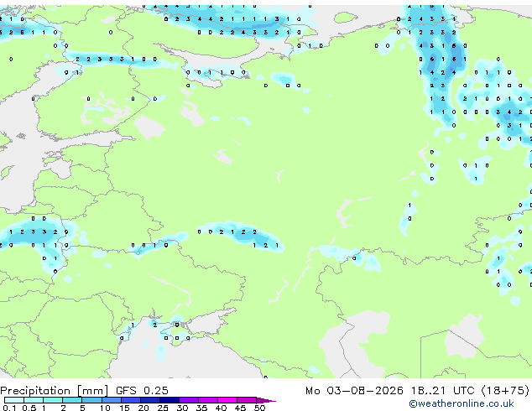
Task: Select the 2–5 mm legend color swatch
Action: pyautogui.click(x=72, y=400)
